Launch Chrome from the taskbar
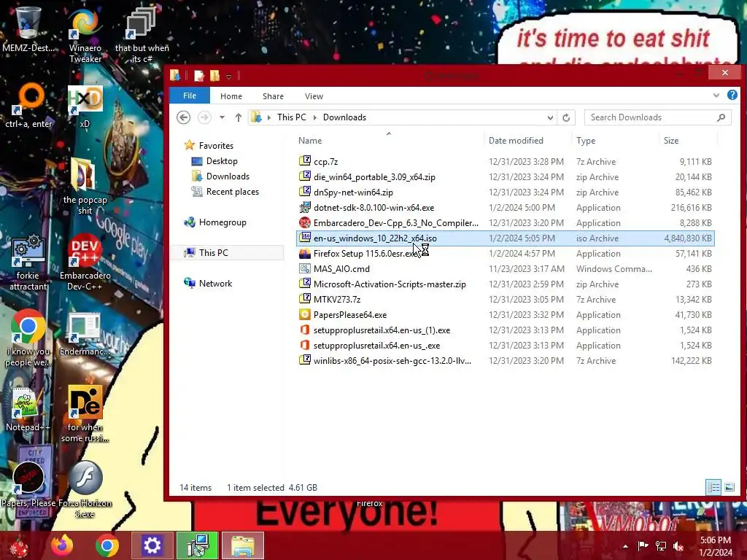Viewport: 747px width, 560px height. tap(107, 545)
